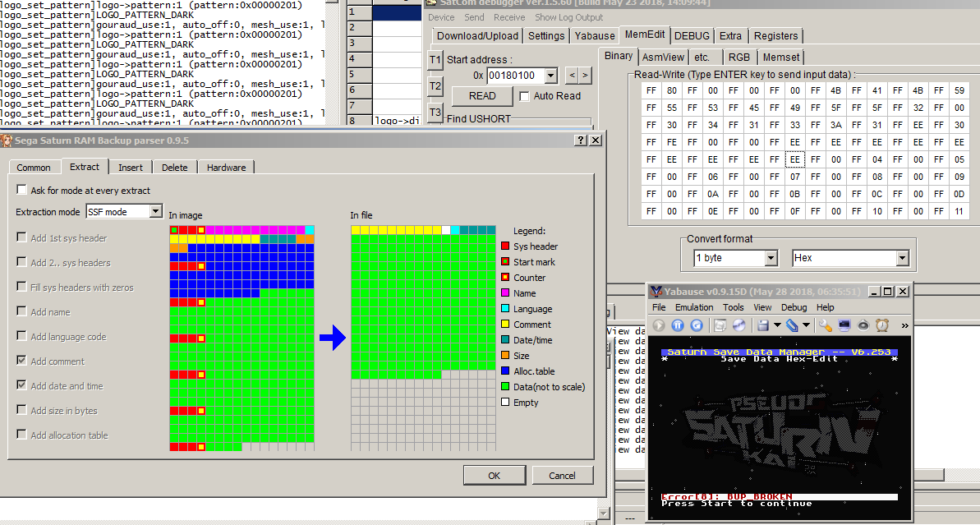This screenshot has height=525, width=980.
Task: Open the Delete tab
Action: coord(174,168)
